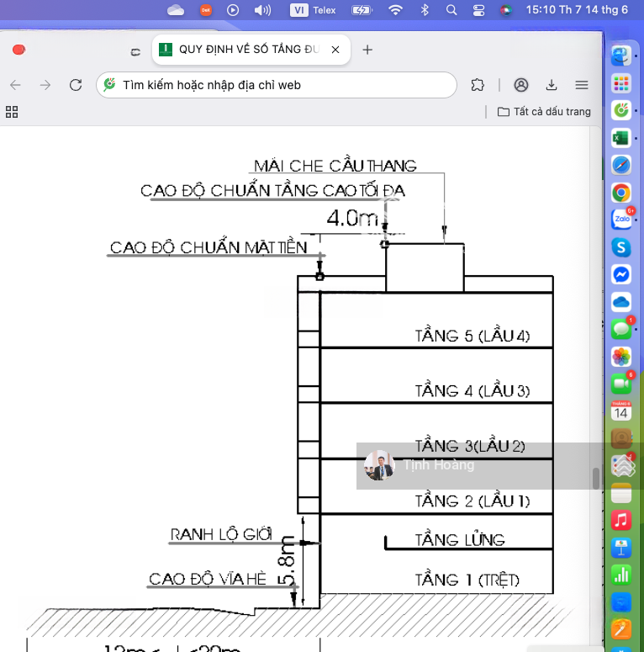Launch Excel from the dock
The image size is (644, 652).
coord(621,137)
